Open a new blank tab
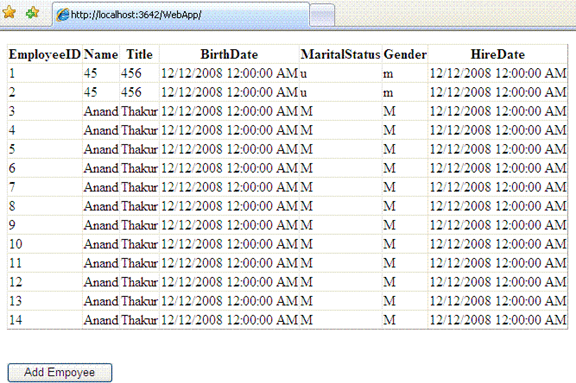Screen dimensions: 576x383 pyautogui.click(x=322, y=15)
